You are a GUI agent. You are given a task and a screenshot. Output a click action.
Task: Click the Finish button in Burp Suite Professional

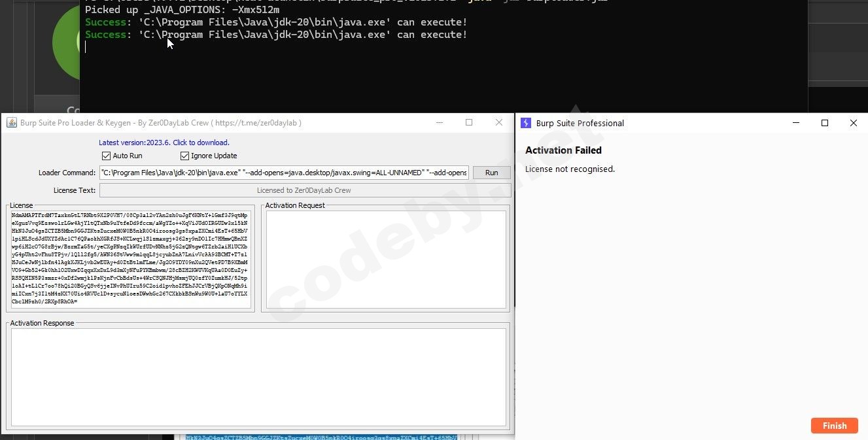pyautogui.click(x=834, y=426)
